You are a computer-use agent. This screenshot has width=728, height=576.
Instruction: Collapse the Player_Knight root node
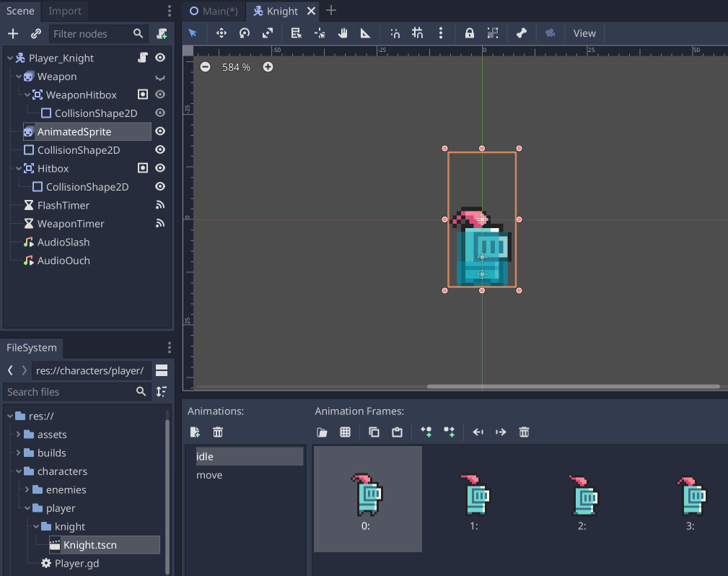pyautogui.click(x=10, y=58)
